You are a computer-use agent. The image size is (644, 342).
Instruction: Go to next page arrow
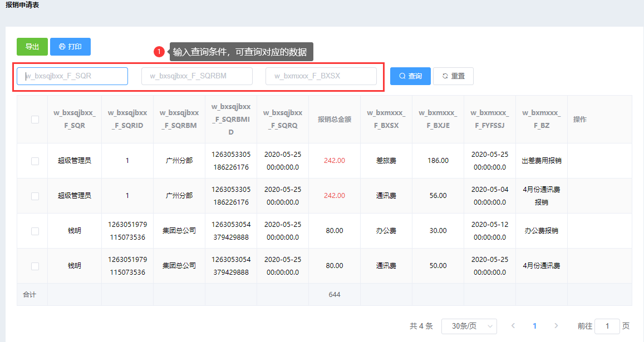555,326
